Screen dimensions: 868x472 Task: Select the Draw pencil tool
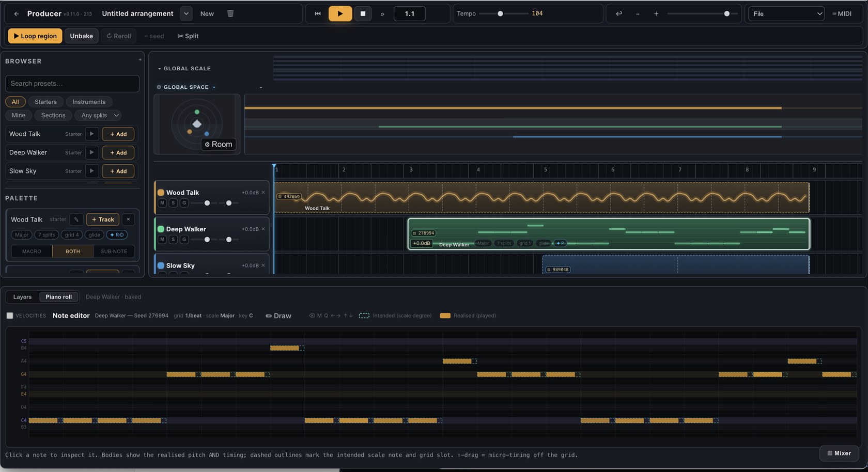coord(278,316)
